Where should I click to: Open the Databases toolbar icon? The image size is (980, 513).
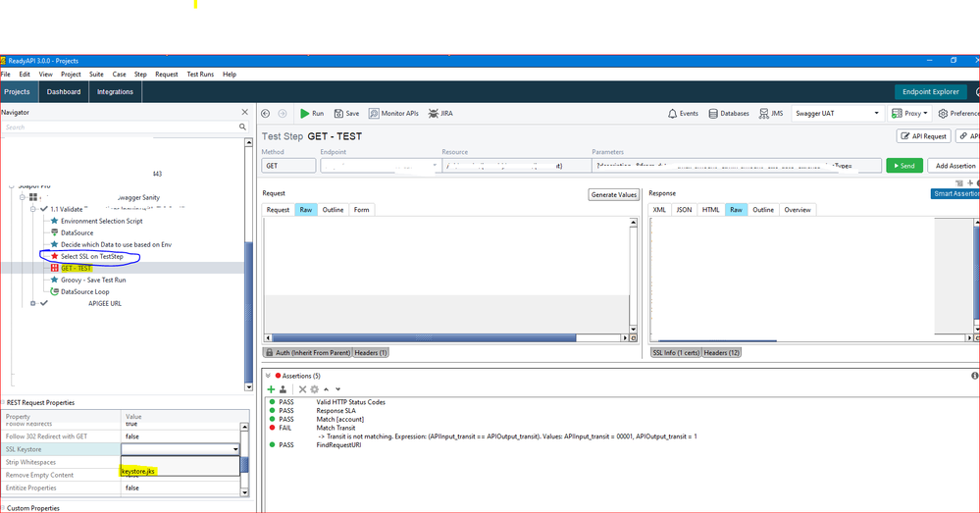(713, 114)
